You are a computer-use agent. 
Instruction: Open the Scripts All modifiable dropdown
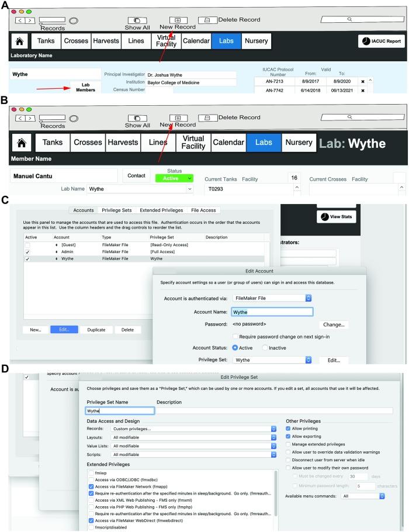[193, 454]
